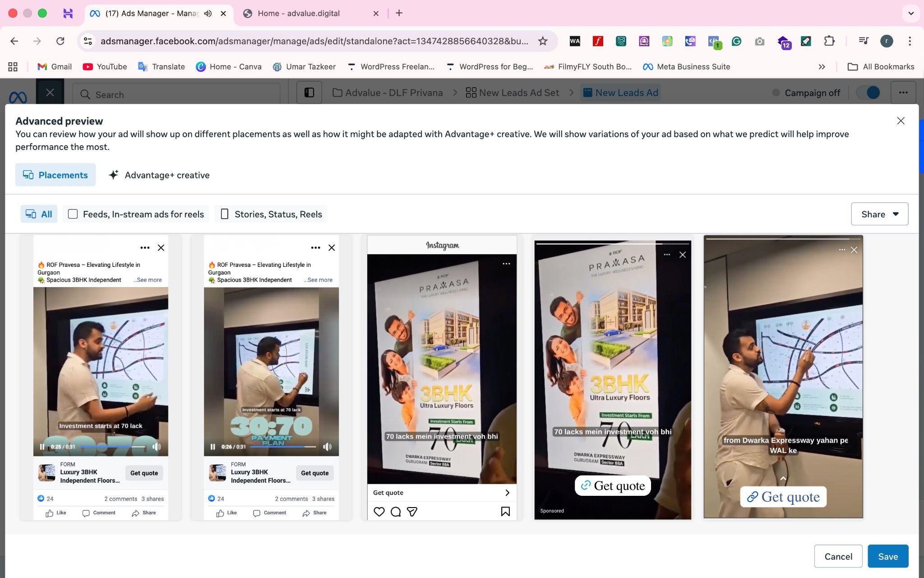924x578 pixels.
Task: Toggle the sidebar panel layout icon
Action: tap(309, 93)
